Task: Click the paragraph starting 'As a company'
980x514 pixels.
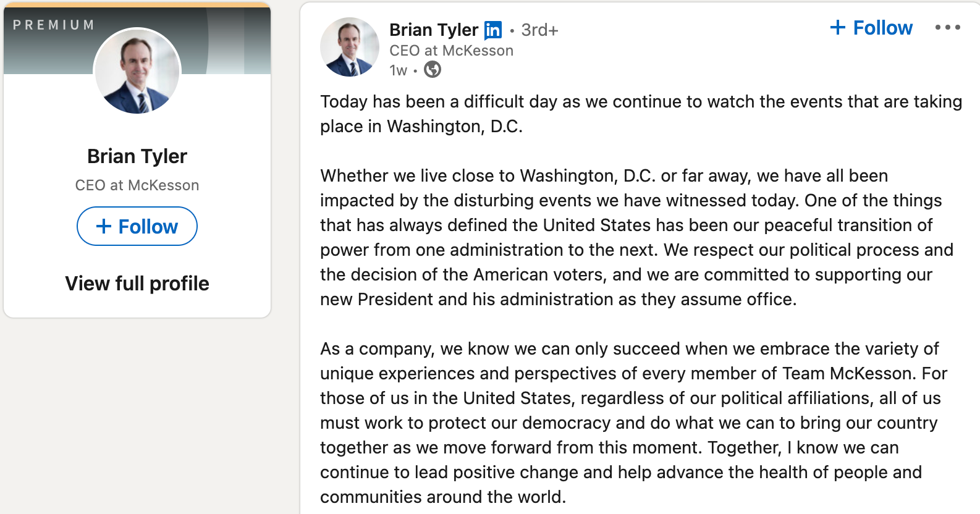Action: pyautogui.click(x=634, y=423)
